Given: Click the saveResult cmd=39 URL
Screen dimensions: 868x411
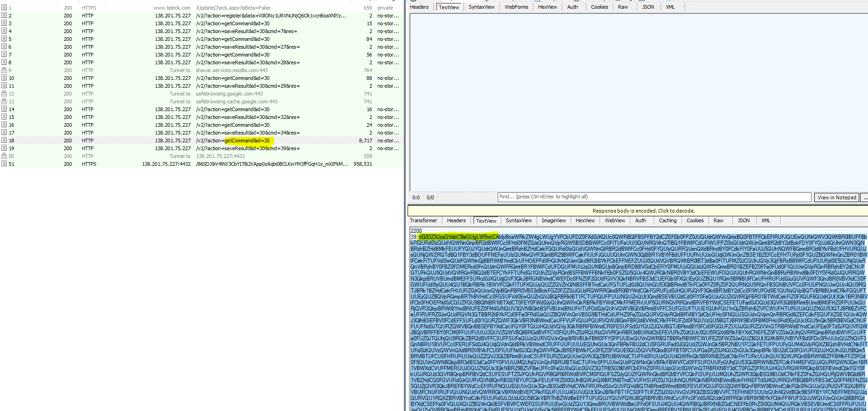Looking at the screenshot, I should [x=248, y=148].
